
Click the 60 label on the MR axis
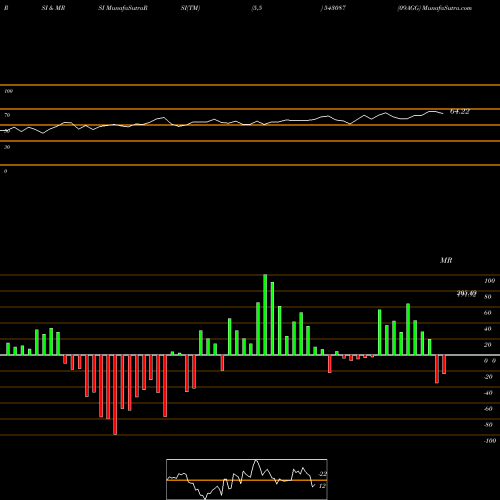pyautogui.click(x=488, y=313)
